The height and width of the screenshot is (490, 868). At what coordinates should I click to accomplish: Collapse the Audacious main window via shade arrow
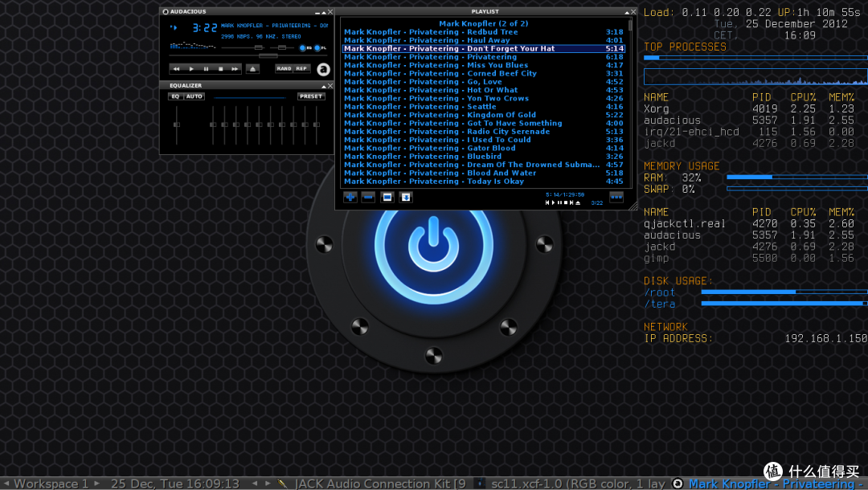pos(322,11)
